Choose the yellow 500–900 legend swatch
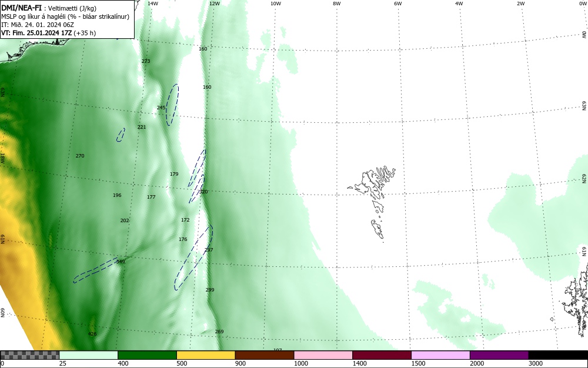Image resolution: width=588 pixels, height=368 pixels. point(206,355)
